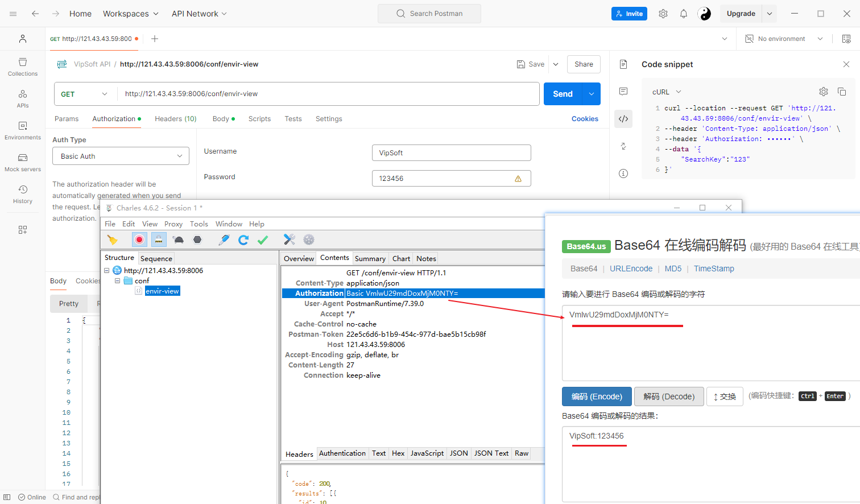The width and height of the screenshot is (860, 504).
Task: Go forward with Postman right arrow
Action: point(56,14)
